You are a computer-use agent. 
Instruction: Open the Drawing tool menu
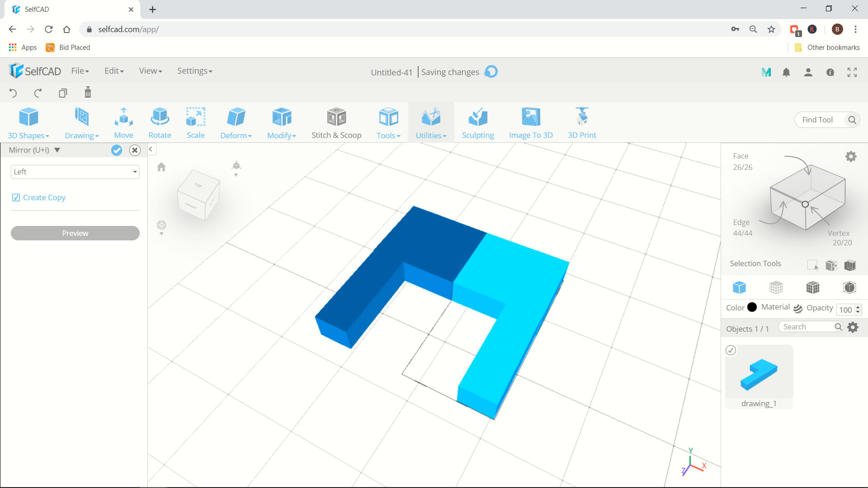tap(82, 123)
